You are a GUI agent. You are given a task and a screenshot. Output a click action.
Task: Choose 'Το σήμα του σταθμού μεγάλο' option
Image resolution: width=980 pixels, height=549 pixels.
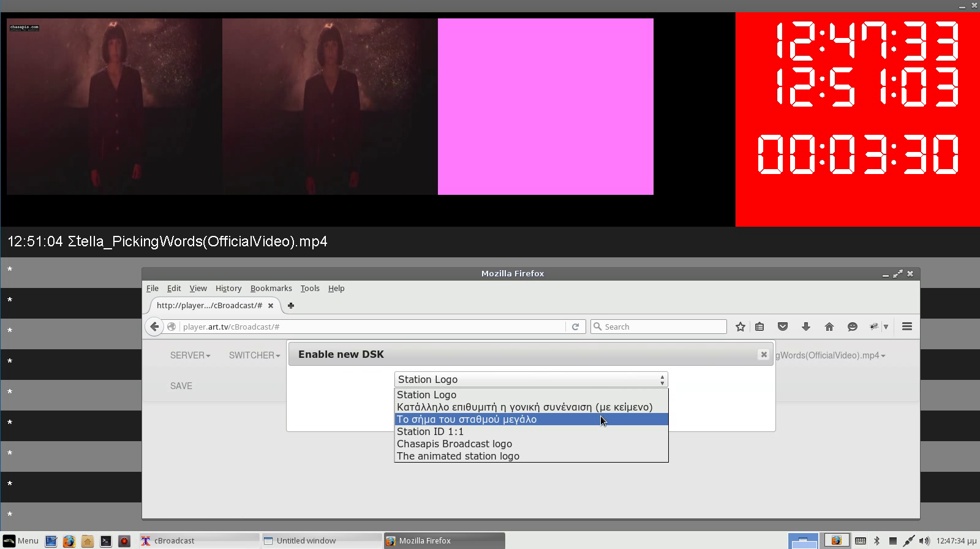(531, 419)
